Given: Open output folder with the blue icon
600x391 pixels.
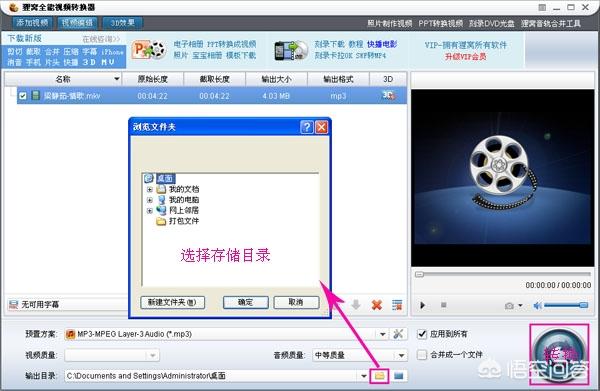Looking at the screenshot, I should point(398,376).
